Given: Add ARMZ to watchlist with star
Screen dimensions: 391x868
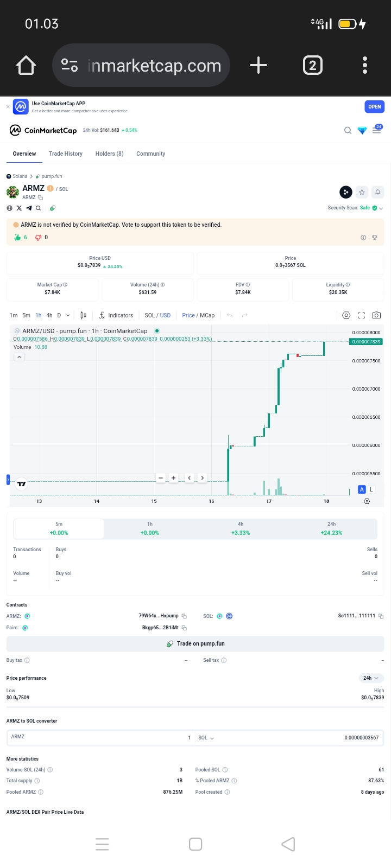Looking at the screenshot, I should [362, 192].
